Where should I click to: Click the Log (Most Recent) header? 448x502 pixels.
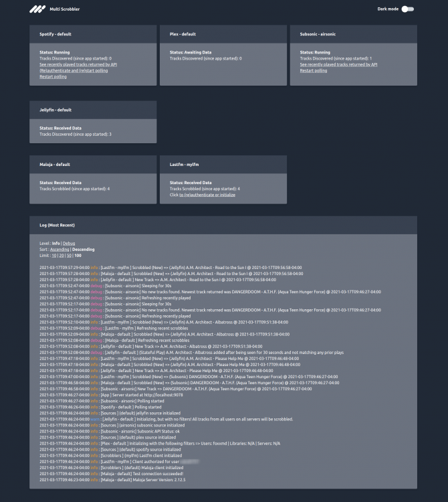click(223, 225)
